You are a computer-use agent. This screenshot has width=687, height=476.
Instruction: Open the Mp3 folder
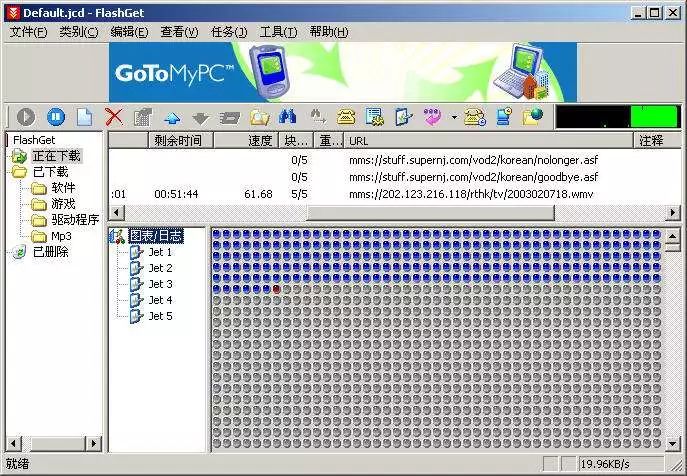tap(61, 236)
